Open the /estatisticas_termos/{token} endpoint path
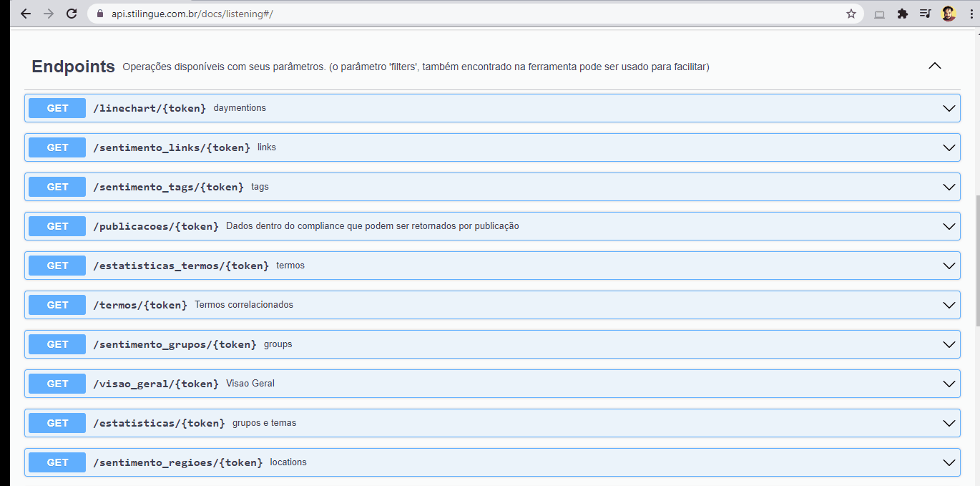Screen dimensions: 980x486 [x=181, y=266]
